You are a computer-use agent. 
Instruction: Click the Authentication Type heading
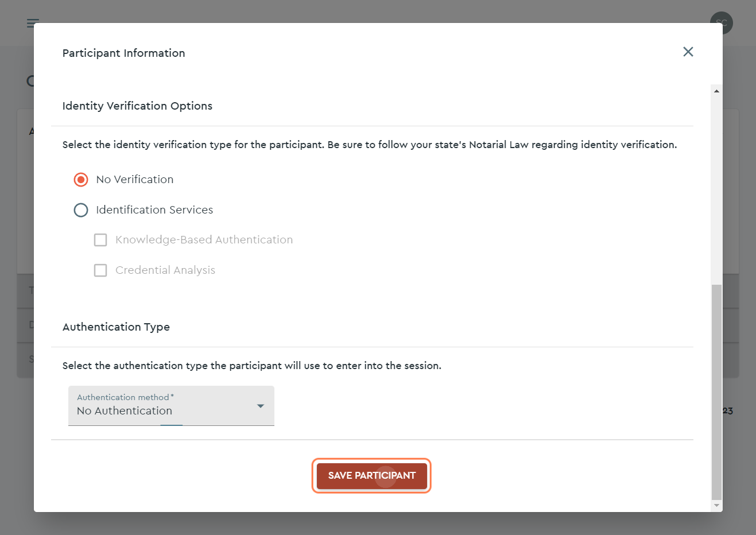click(x=116, y=327)
